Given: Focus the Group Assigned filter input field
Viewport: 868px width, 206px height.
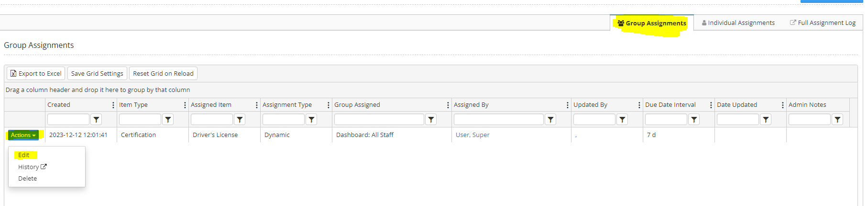Looking at the screenshot, I should pos(379,119).
